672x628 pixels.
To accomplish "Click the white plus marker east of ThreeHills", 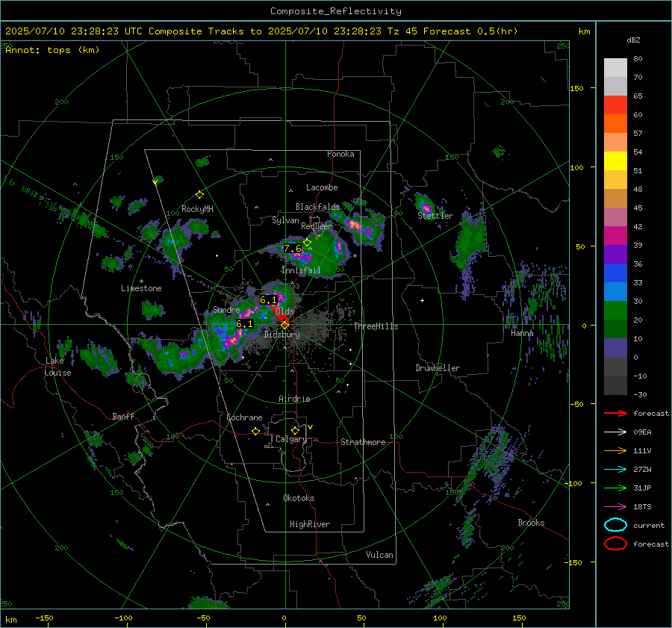I will pyautogui.click(x=422, y=300).
